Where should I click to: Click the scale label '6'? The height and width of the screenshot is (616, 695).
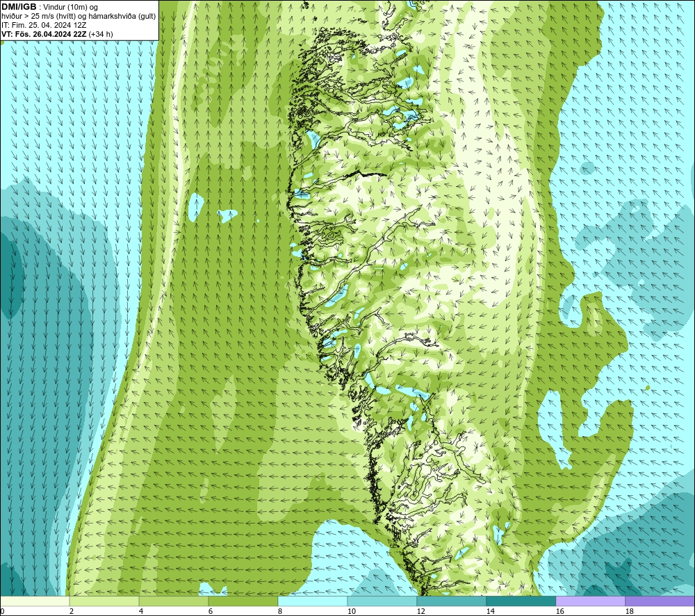click(x=211, y=611)
